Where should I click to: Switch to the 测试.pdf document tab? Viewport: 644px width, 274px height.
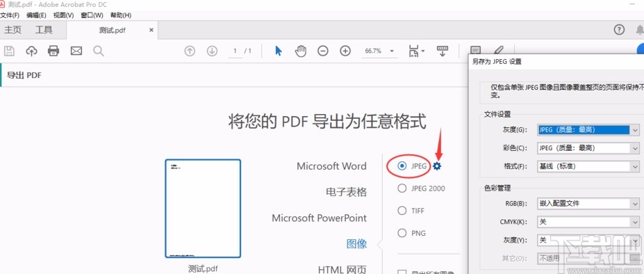click(x=112, y=31)
